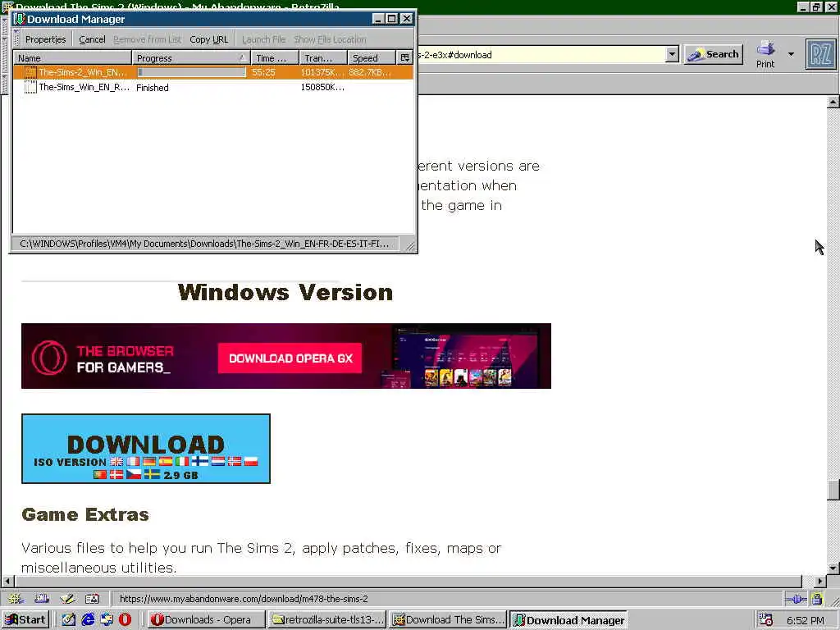Screen dimensions: 840x630
Task: Click the DOWNLOAD OPERA GX ad button
Action: click(x=290, y=358)
